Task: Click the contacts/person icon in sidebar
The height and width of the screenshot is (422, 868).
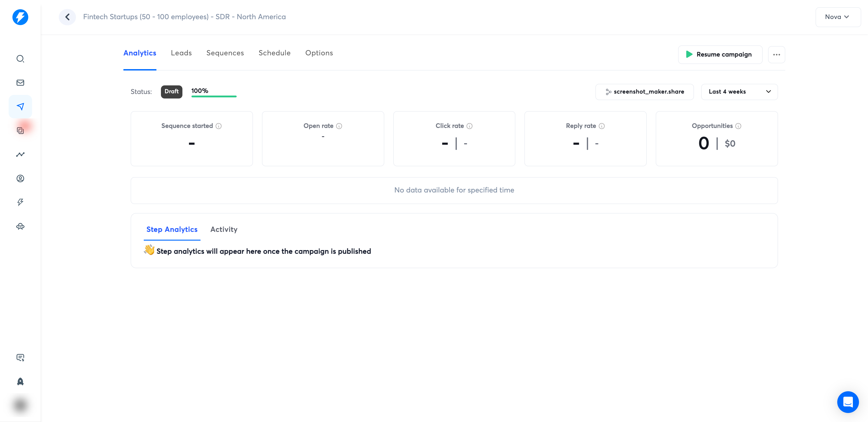Action: (x=21, y=178)
